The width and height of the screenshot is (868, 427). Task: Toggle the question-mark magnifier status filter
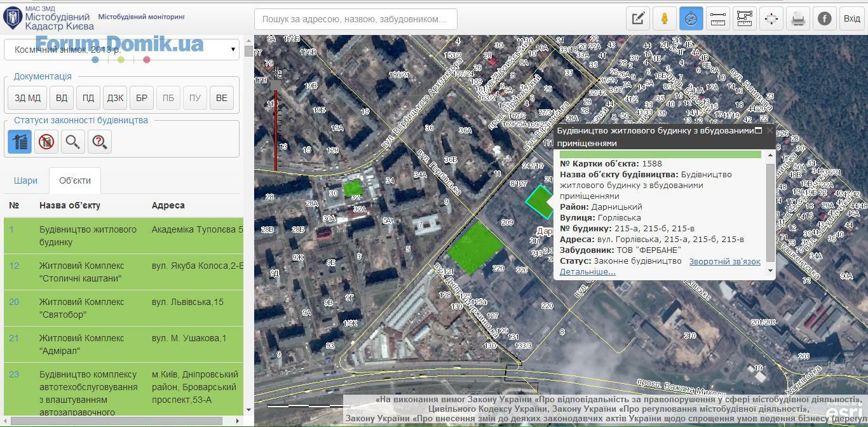[x=100, y=141]
